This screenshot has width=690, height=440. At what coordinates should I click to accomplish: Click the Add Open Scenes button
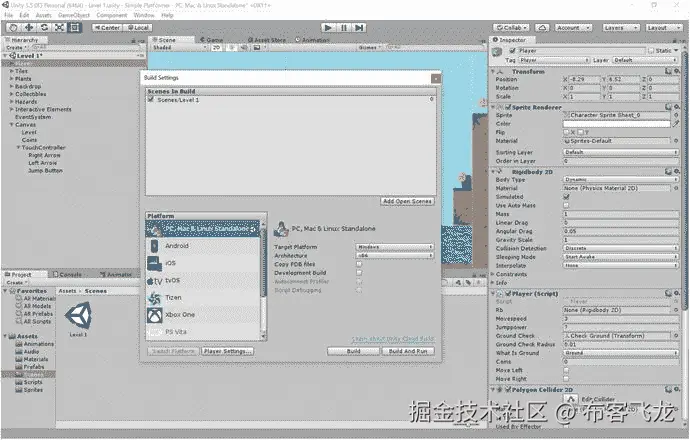pos(407,201)
